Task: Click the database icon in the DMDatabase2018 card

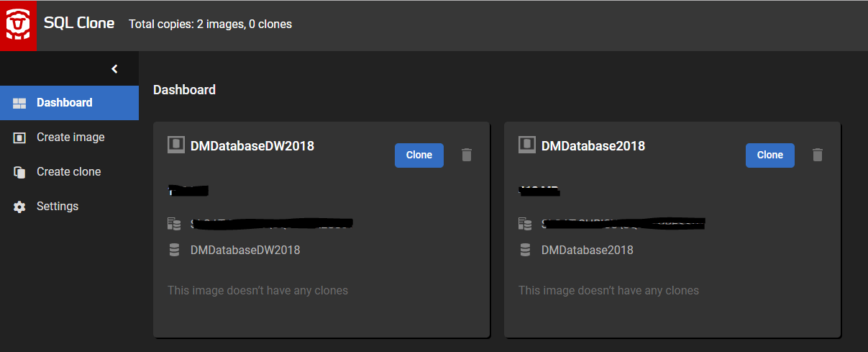Action: coord(525,250)
